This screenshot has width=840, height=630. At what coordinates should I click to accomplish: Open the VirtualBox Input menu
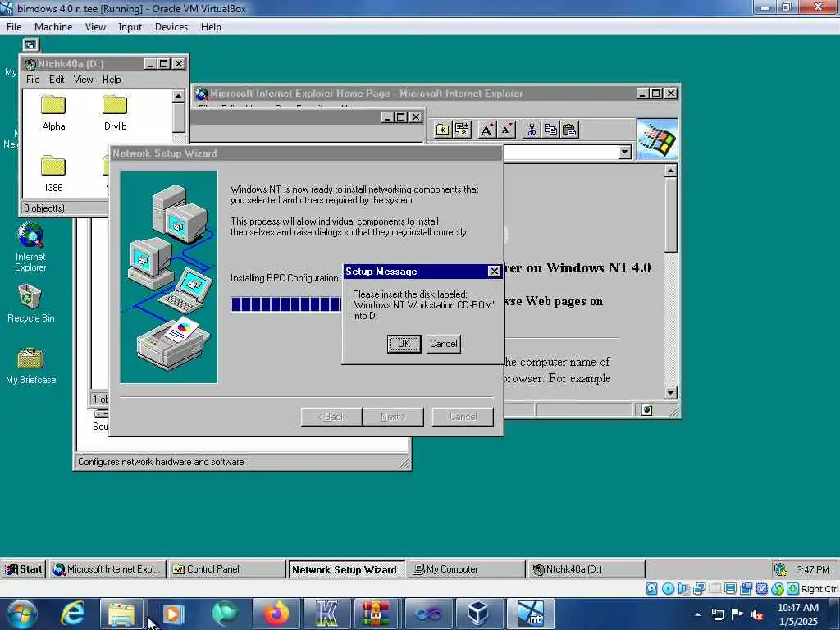pos(130,27)
